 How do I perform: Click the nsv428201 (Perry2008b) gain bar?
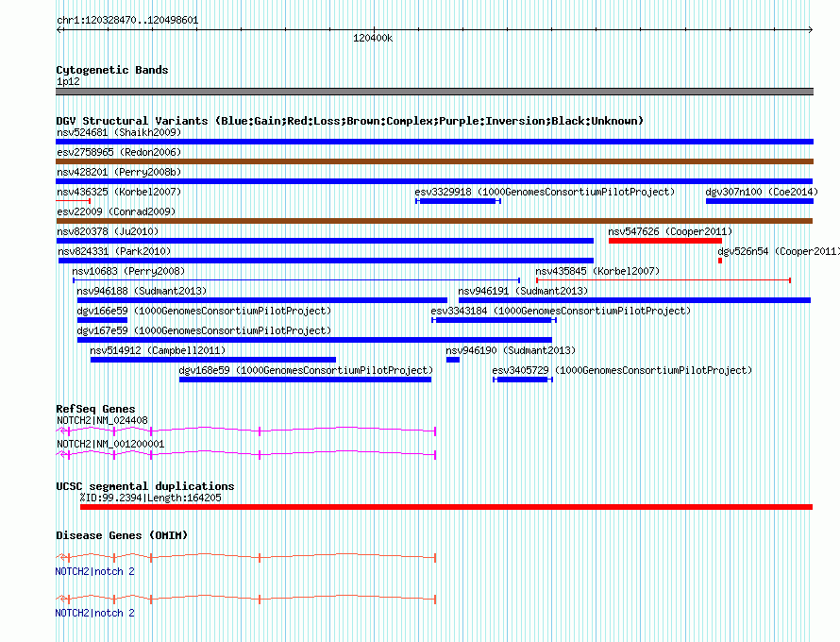[x=434, y=181]
